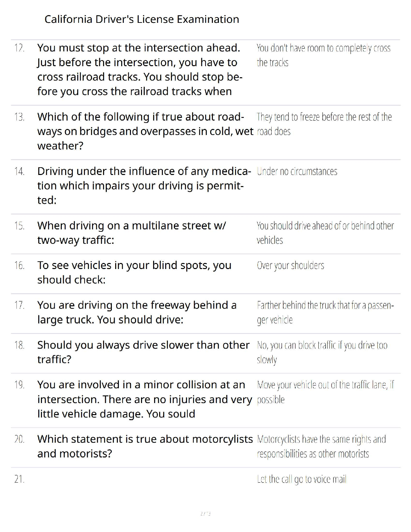Viewport: 411px width, 532px height.
Task: Click question 17 about driving behind a truck
Action: click(137, 312)
